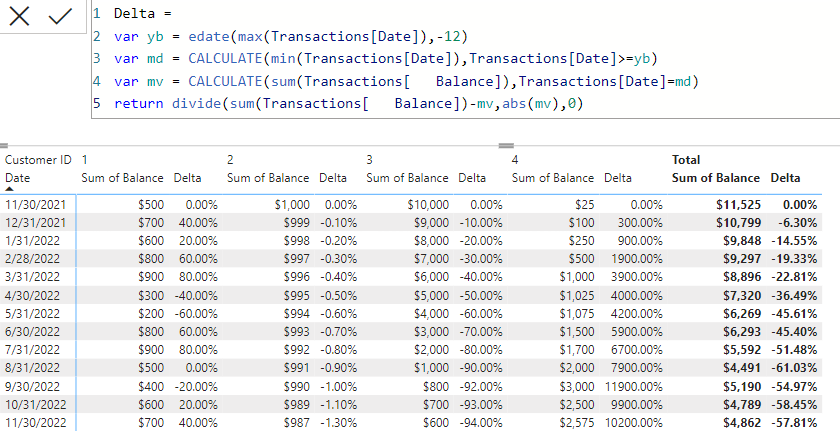Image resolution: width=840 pixels, height=442 pixels.
Task: Click the 11900.00% delta cell
Action: pos(634,387)
